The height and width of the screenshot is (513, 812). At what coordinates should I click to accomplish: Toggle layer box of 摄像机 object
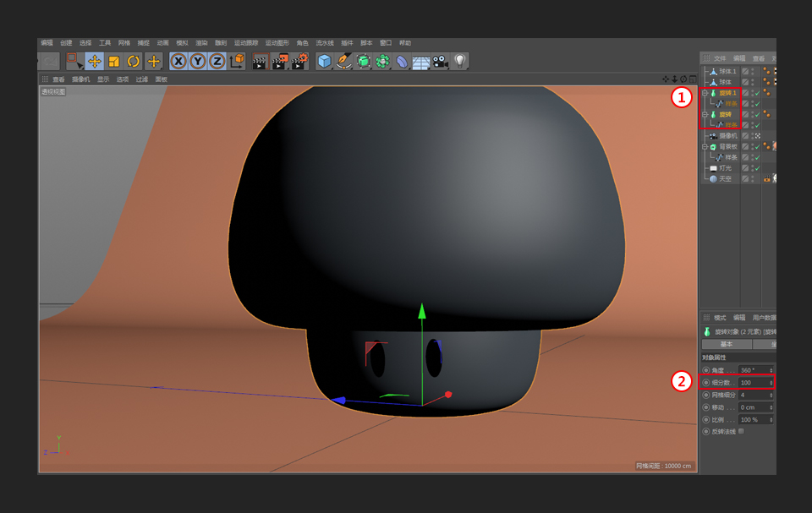pyautogui.click(x=745, y=136)
